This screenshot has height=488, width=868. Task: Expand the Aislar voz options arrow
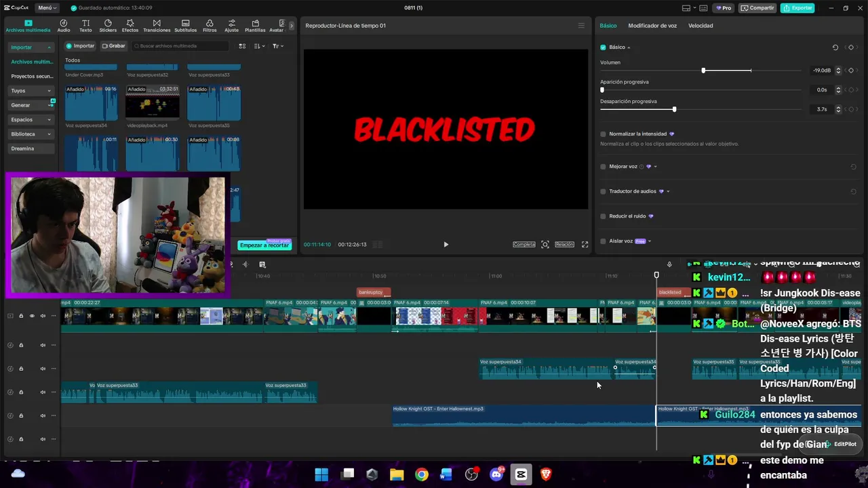(x=650, y=241)
